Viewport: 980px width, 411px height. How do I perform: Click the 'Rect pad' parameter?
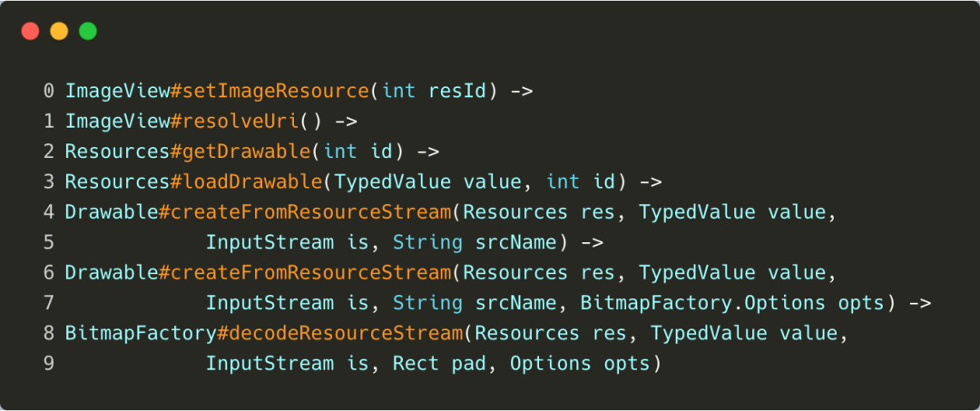tap(439, 364)
